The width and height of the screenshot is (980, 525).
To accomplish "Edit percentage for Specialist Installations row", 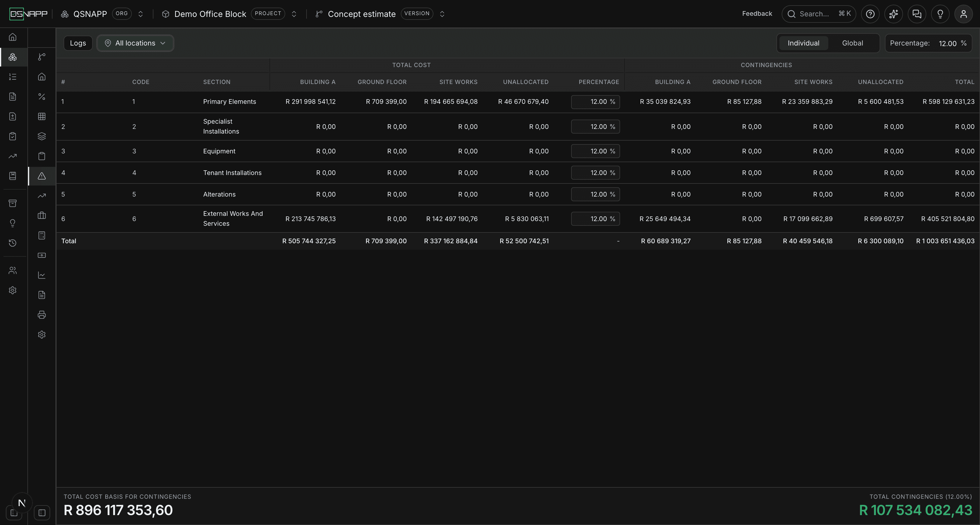I will coord(595,127).
